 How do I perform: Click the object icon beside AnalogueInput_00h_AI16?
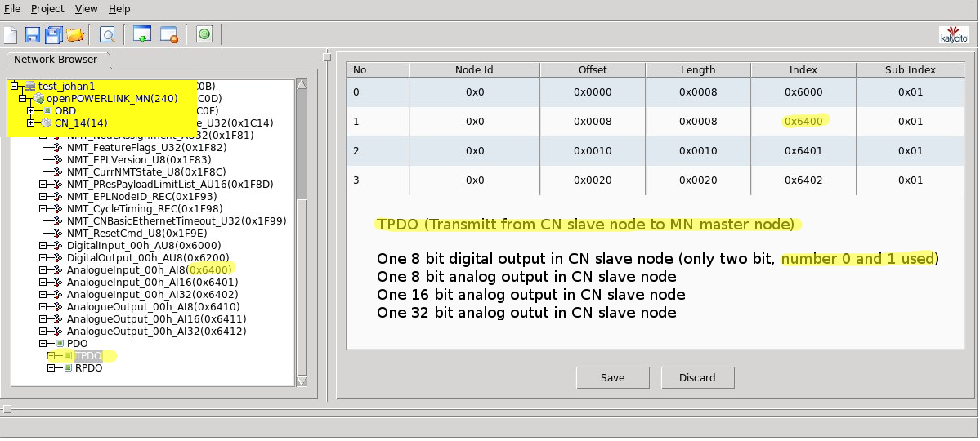(58, 283)
